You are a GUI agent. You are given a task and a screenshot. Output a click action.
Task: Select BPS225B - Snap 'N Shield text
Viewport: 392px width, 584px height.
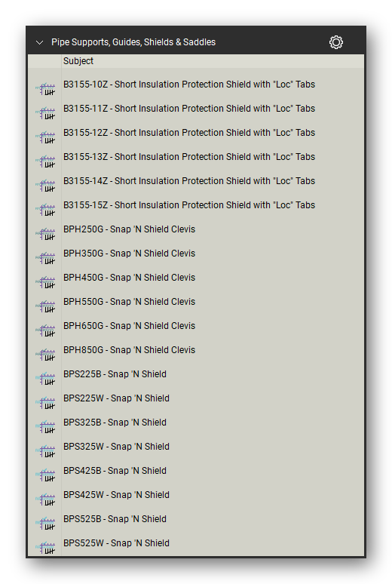click(x=115, y=374)
